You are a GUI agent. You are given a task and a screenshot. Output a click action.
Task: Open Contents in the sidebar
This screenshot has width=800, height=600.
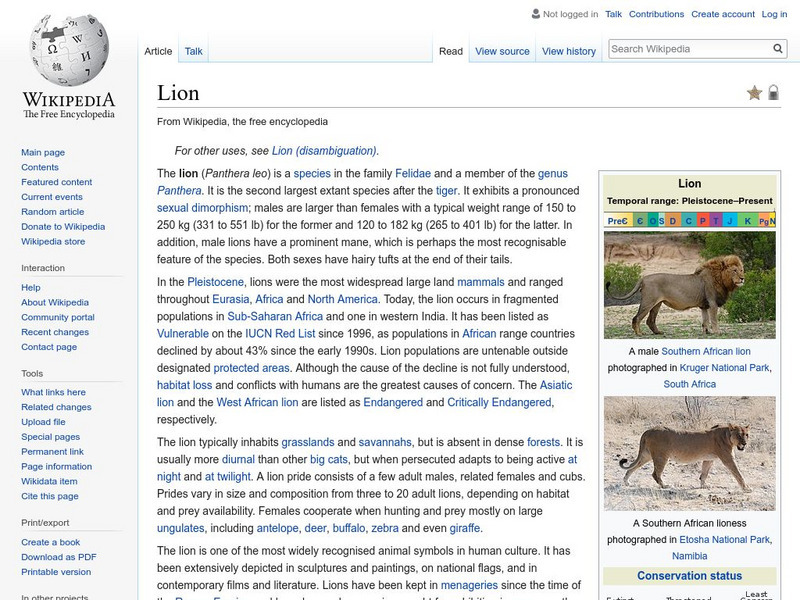pyautogui.click(x=40, y=167)
